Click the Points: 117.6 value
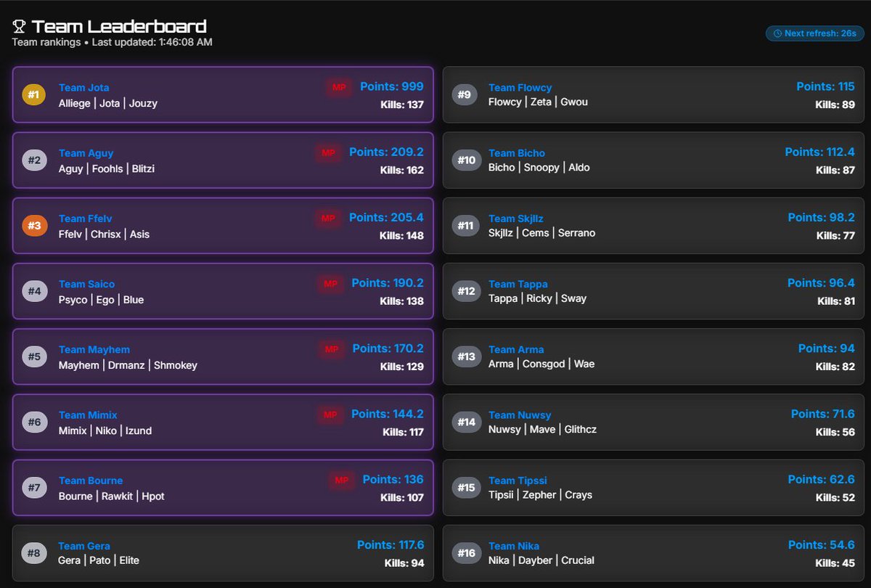The image size is (871, 588). point(390,544)
